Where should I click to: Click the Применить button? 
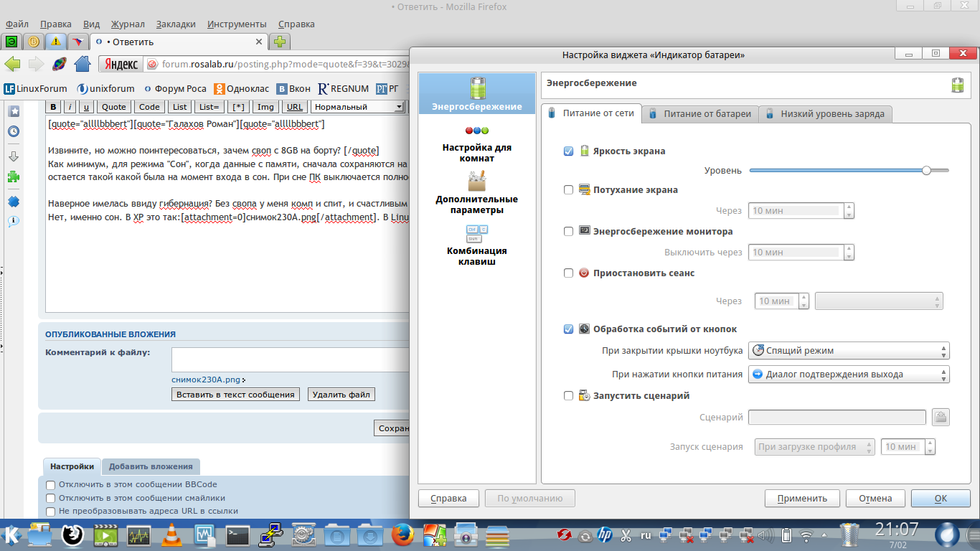pyautogui.click(x=802, y=499)
